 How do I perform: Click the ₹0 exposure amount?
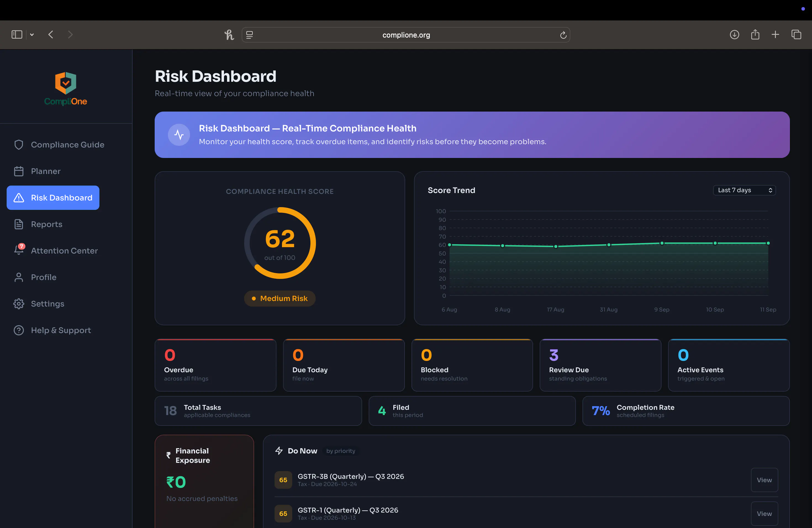[x=176, y=482]
